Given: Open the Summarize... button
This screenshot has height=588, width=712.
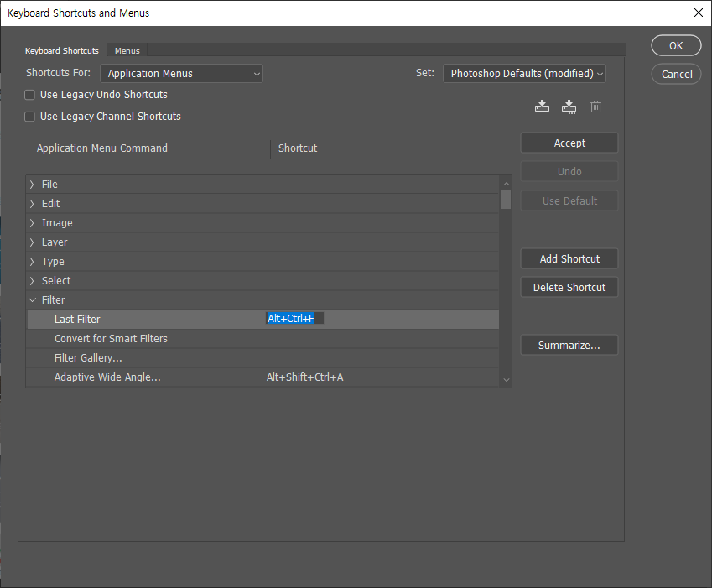Looking at the screenshot, I should point(569,345).
